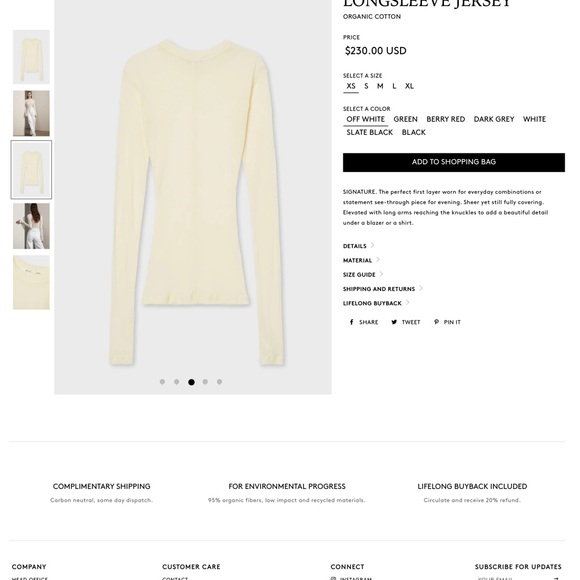Click the Instagram icon in footer
580x580 pixels.
click(333, 578)
